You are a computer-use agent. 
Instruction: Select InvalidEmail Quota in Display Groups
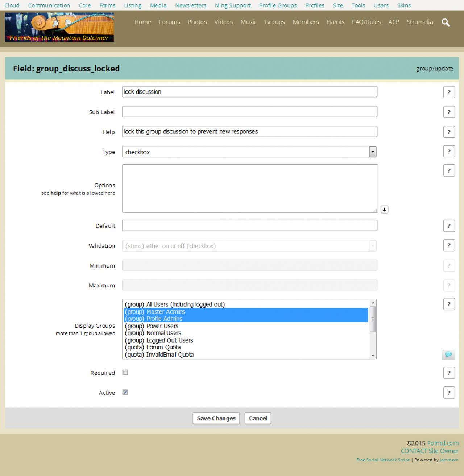click(x=246, y=355)
